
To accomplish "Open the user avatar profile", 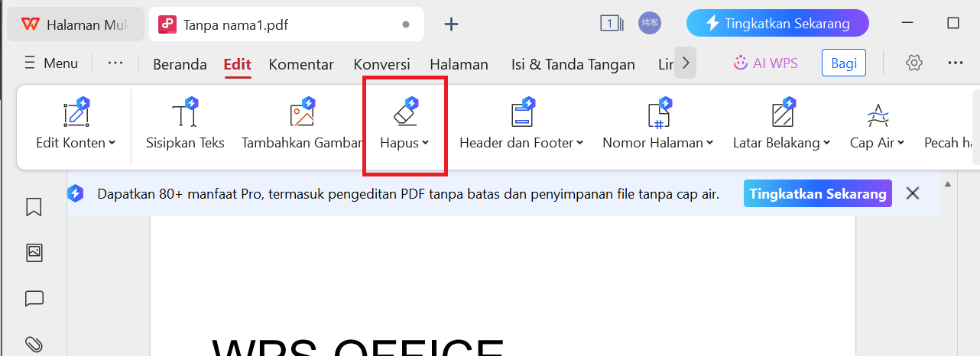I will (x=650, y=23).
